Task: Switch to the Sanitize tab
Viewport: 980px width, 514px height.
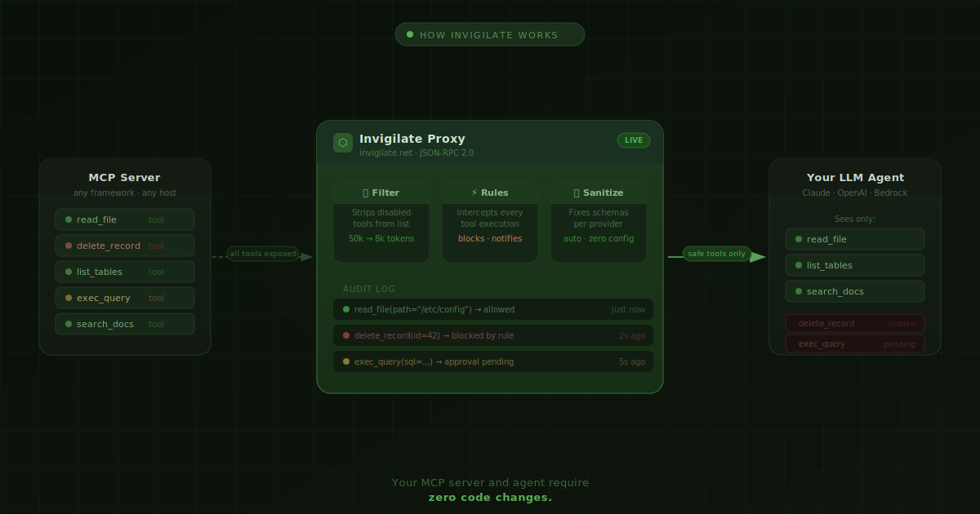Action: click(x=599, y=193)
